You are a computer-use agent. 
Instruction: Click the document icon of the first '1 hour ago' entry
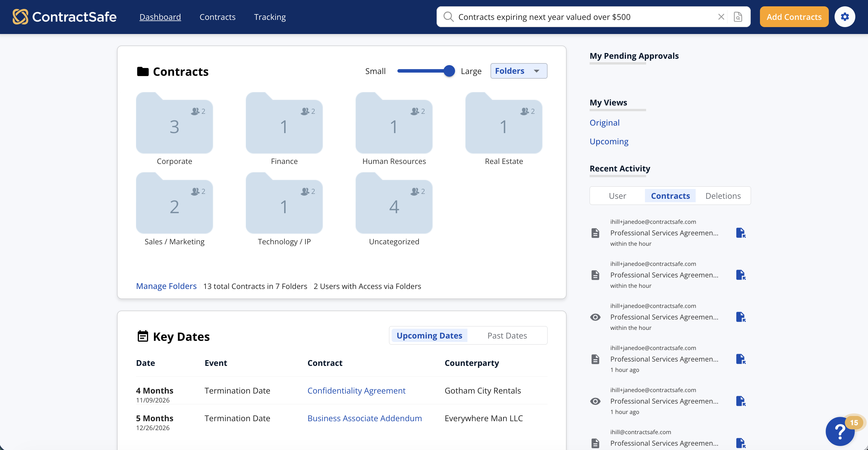[595, 359]
